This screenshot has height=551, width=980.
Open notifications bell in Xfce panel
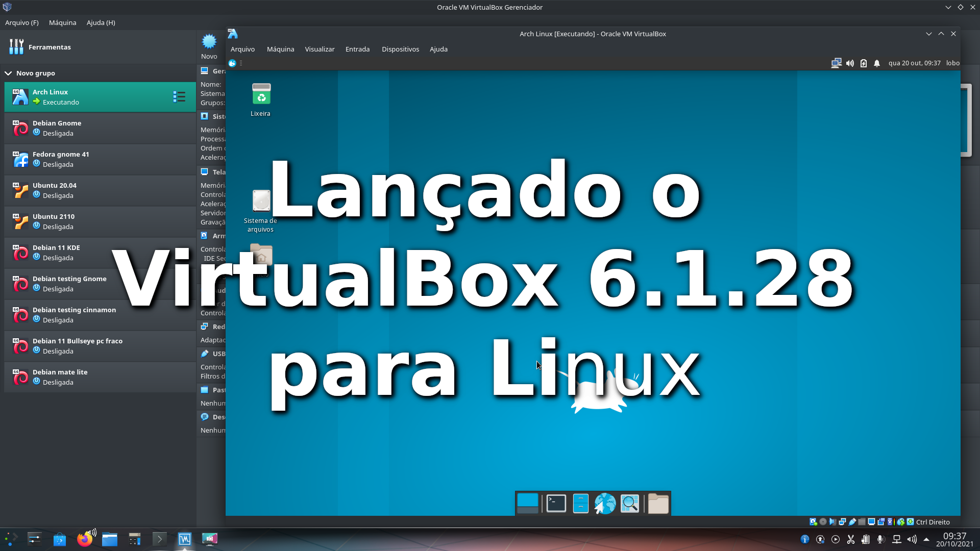[877, 63]
